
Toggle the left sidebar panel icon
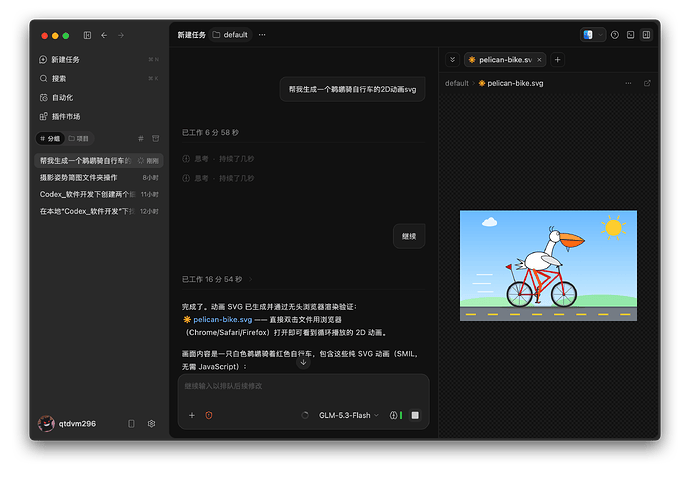tap(87, 35)
